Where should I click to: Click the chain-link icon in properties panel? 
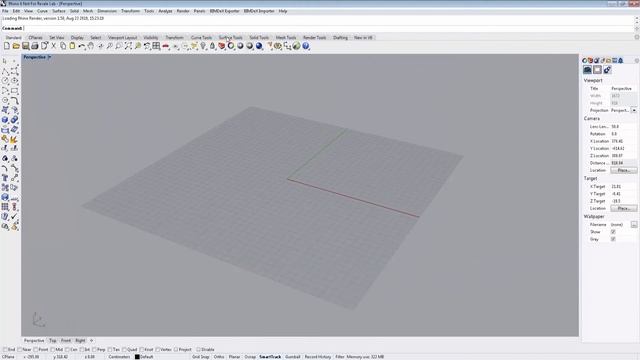click(607, 70)
